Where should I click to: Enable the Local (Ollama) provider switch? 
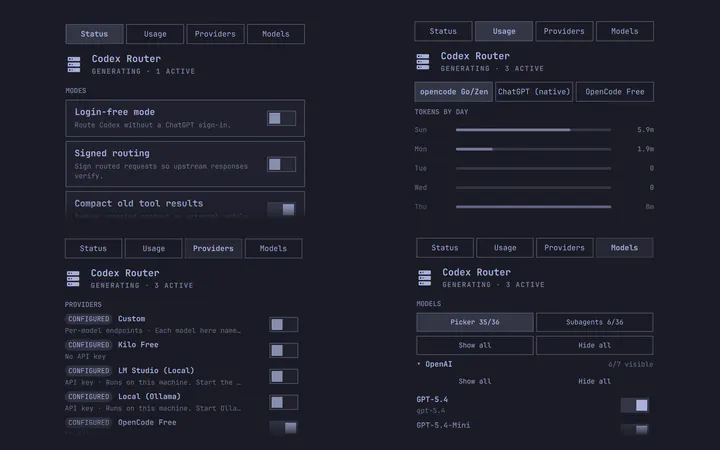pyautogui.click(x=283, y=402)
